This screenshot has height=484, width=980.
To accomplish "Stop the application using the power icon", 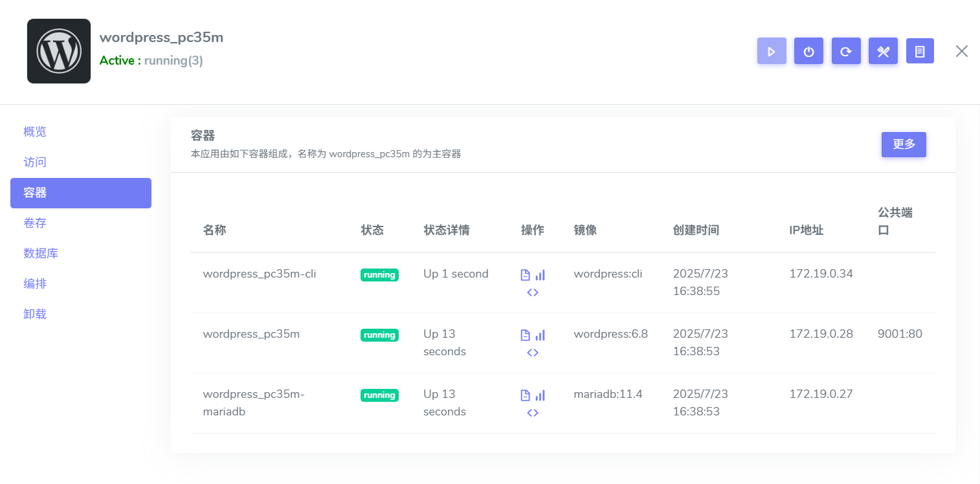I will click(x=808, y=51).
